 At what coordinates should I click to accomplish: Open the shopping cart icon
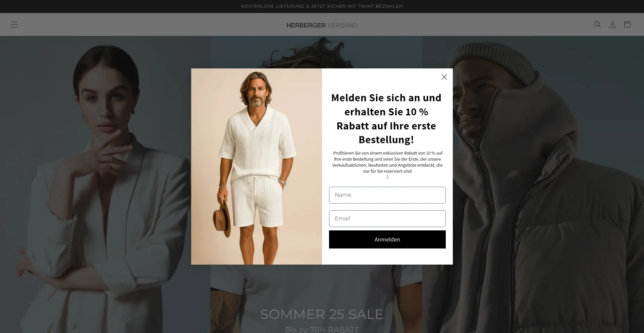[x=627, y=24]
